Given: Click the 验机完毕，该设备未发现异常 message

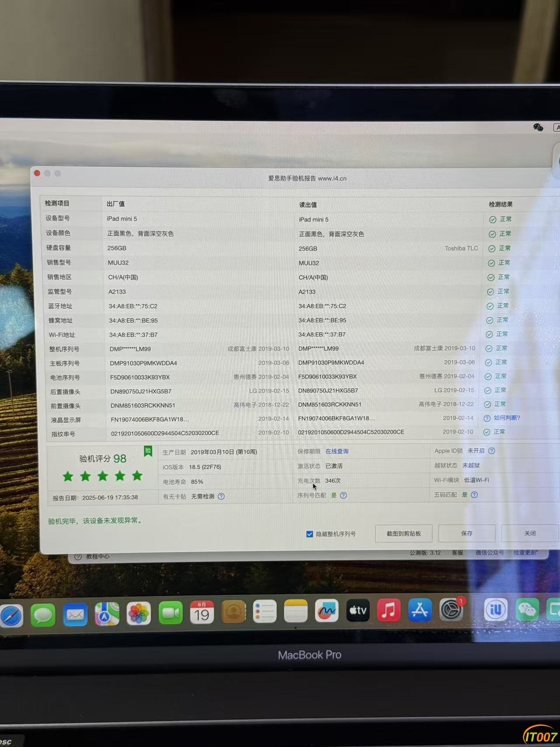Looking at the screenshot, I should 94,521.
